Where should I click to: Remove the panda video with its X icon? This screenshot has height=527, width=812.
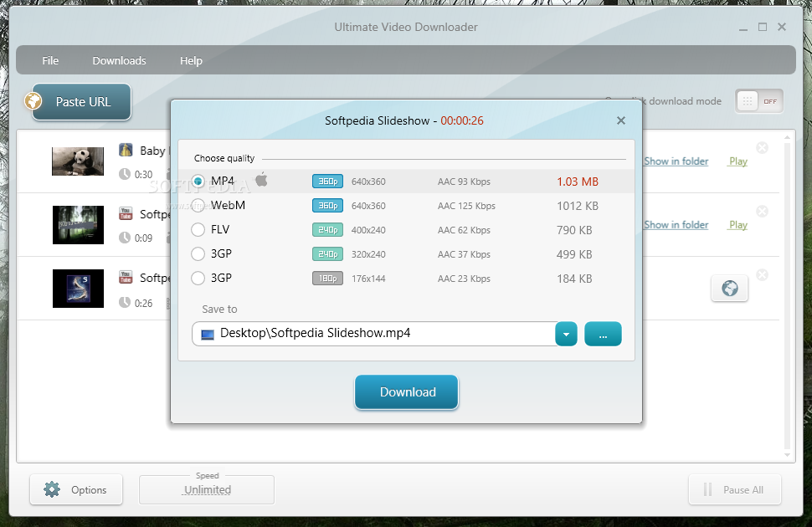(762, 148)
